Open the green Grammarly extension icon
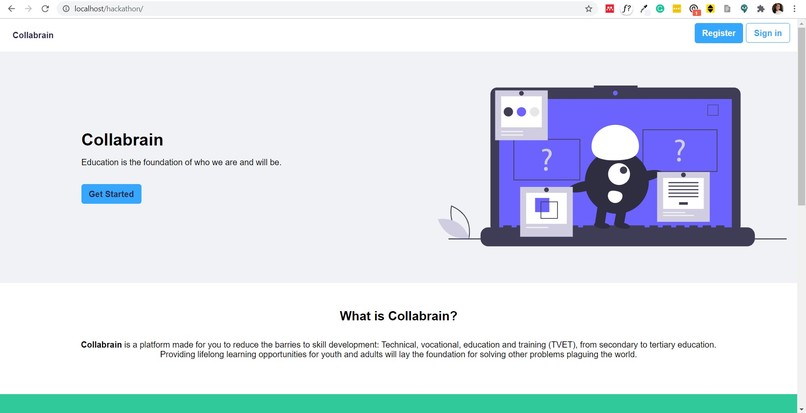 click(x=660, y=9)
